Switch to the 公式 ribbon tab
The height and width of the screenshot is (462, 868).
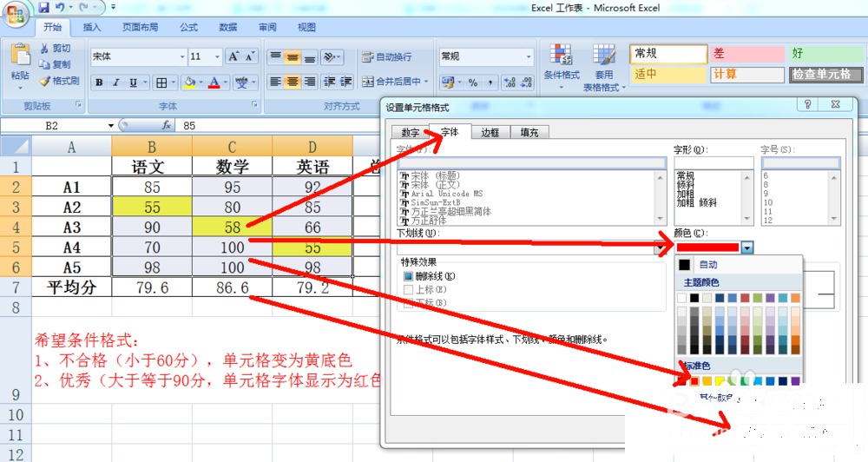[188, 27]
